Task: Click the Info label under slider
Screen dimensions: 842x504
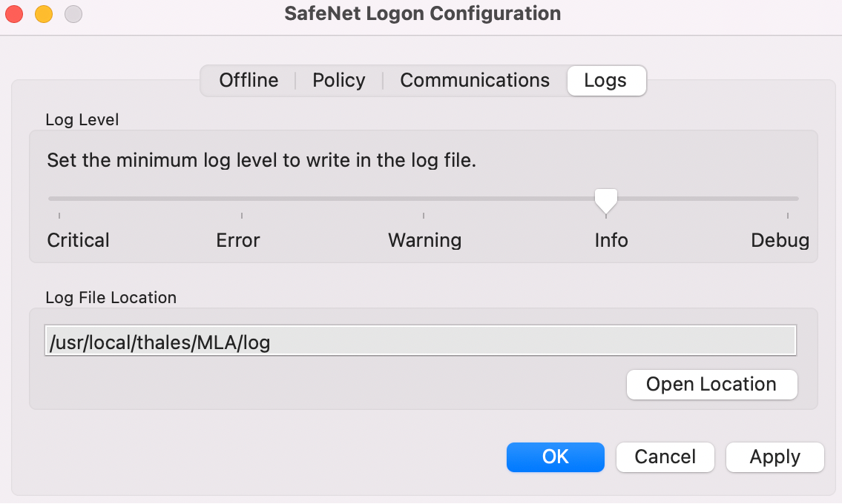Action: pyautogui.click(x=611, y=241)
